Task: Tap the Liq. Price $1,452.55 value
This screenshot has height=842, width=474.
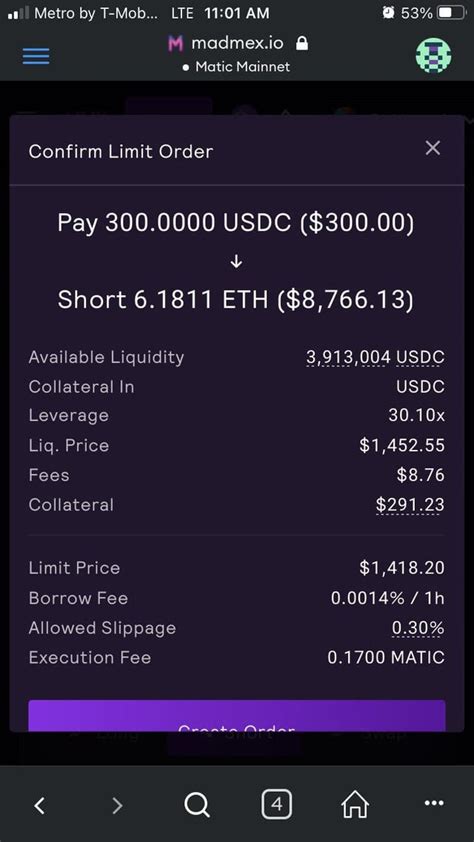Action: click(x=402, y=445)
